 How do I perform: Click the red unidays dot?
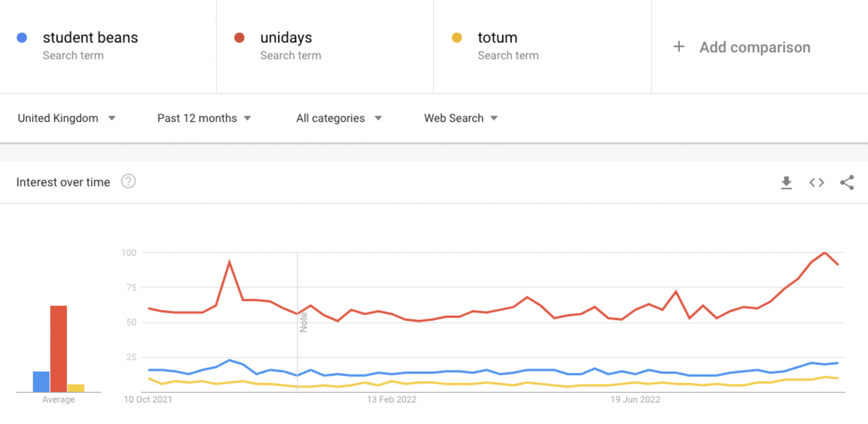[239, 37]
